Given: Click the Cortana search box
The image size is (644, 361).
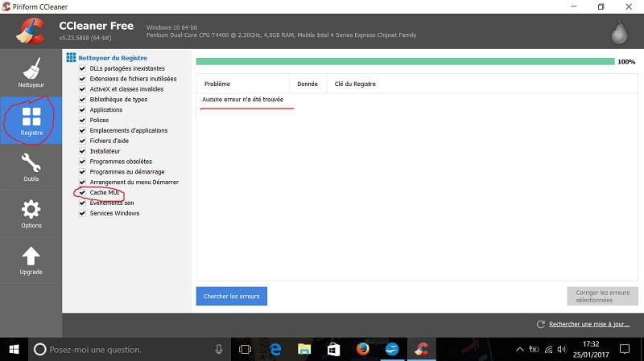Looking at the screenshot, I should click(130, 350).
